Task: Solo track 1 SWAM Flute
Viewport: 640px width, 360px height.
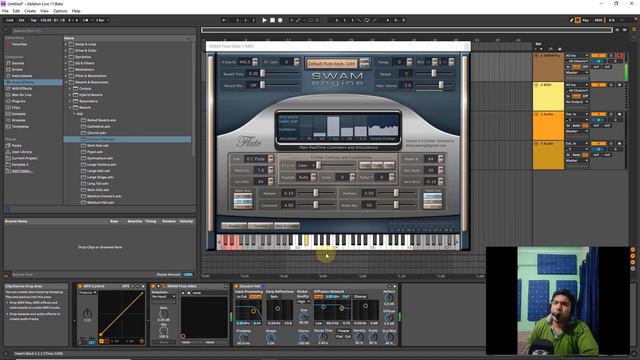Action: click(611, 56)
